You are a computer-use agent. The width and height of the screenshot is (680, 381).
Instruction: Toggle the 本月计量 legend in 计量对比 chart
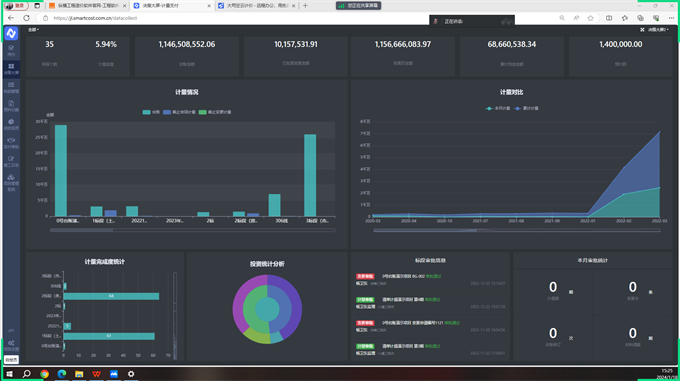pyautogui.click(x=498, y=108)
